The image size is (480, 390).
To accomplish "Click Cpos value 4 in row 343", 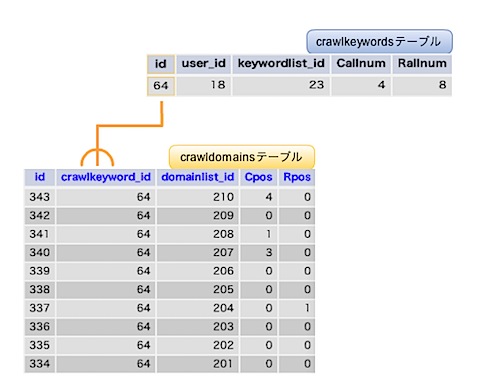I will click(258, 197).
